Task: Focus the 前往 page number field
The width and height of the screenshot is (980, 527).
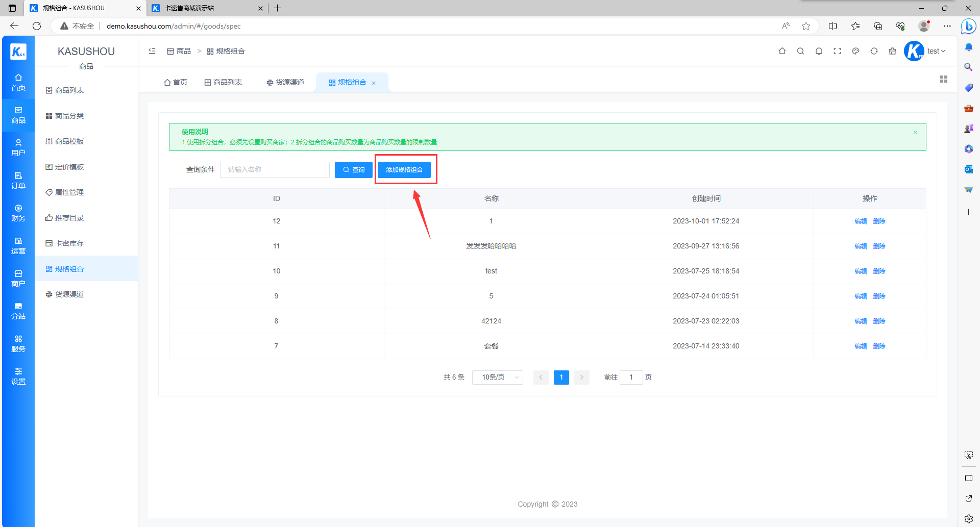Action: [x=631, y=378]
